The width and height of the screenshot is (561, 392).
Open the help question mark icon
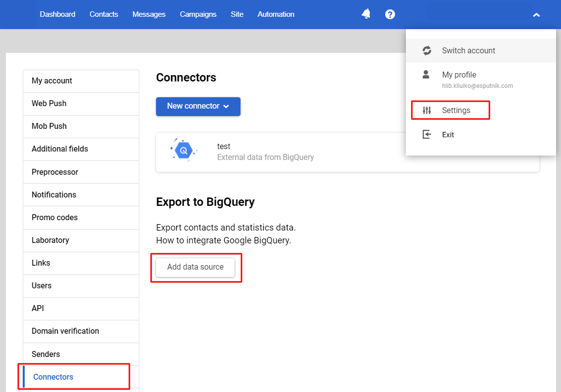tap(390, 14)
